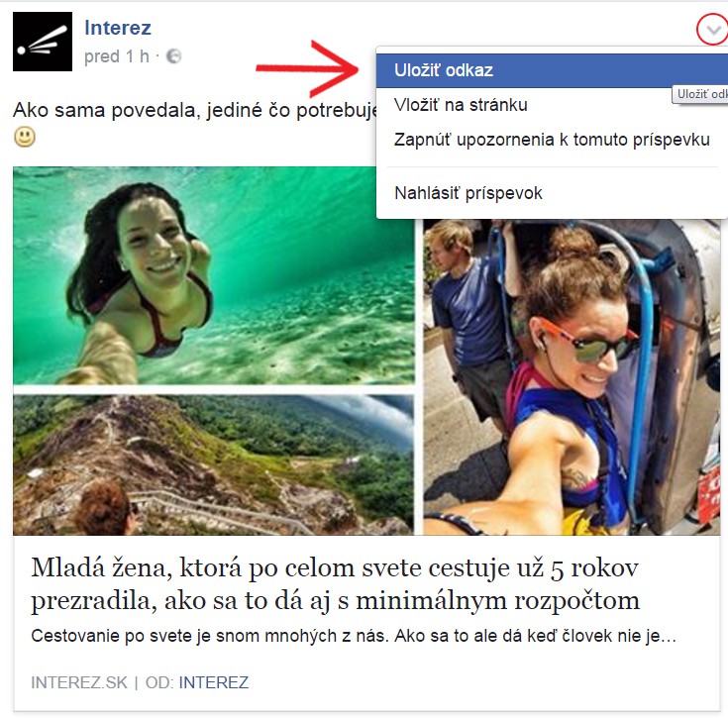The width and height of the screenshot is (728, 718).
Task: Open the sunglasses selfie photo
Action: (x=572, y=377)
